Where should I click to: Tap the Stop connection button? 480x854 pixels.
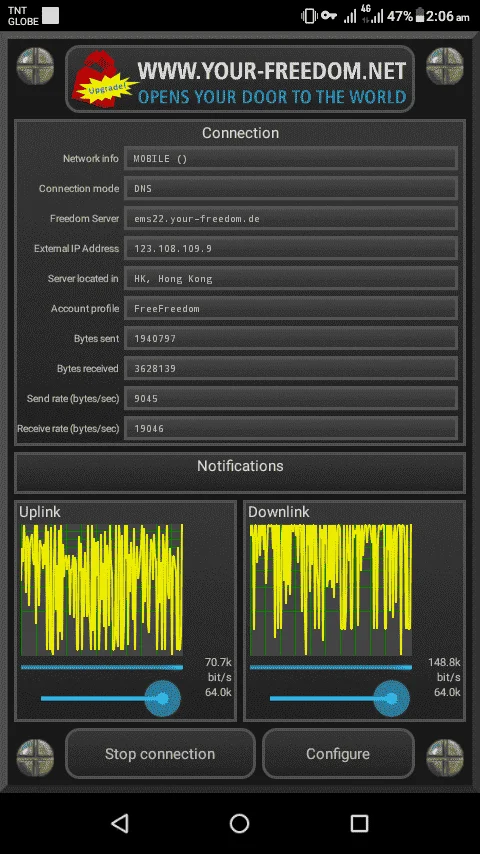[160, 754]
